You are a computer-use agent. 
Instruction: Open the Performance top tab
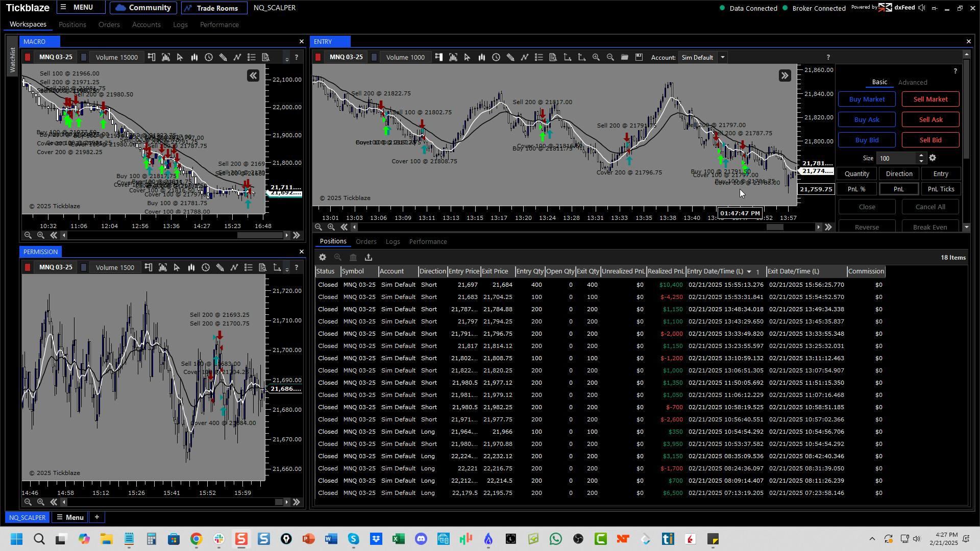tap(219, 24)
